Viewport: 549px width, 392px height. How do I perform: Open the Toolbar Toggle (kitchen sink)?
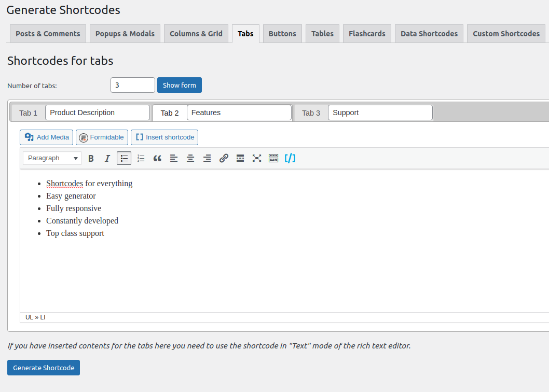coord(273,158)
